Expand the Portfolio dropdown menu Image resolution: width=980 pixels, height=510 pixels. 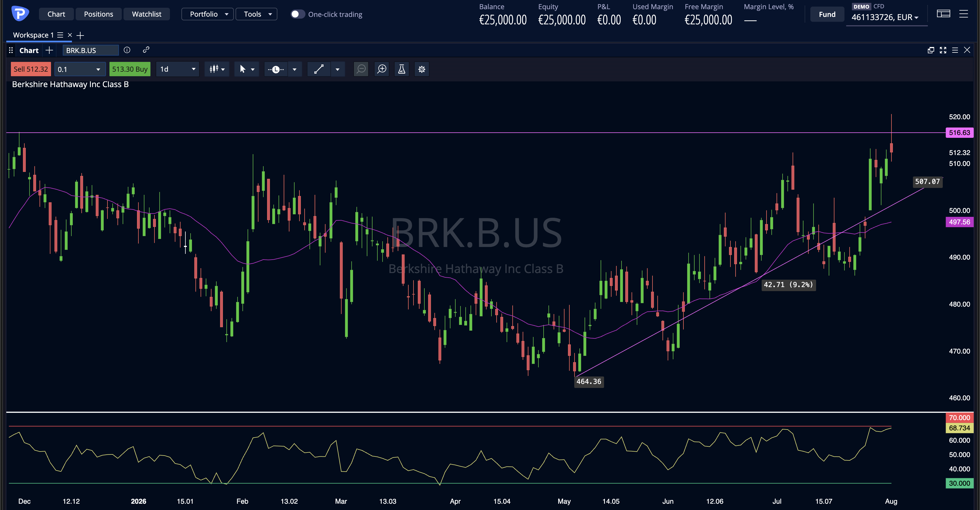[x=208, y=14]
